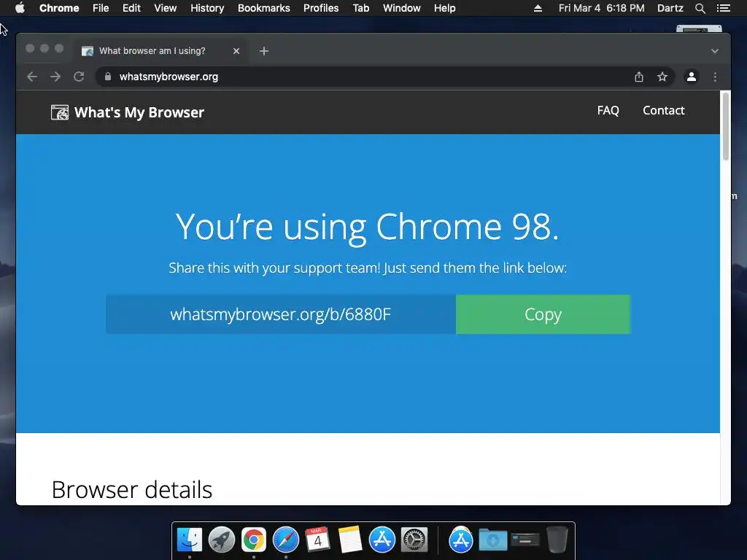Image resolution: width=747 pixels, height=560 pixels.
Task: Open the Window menu
Action: [x=402, y=8]
